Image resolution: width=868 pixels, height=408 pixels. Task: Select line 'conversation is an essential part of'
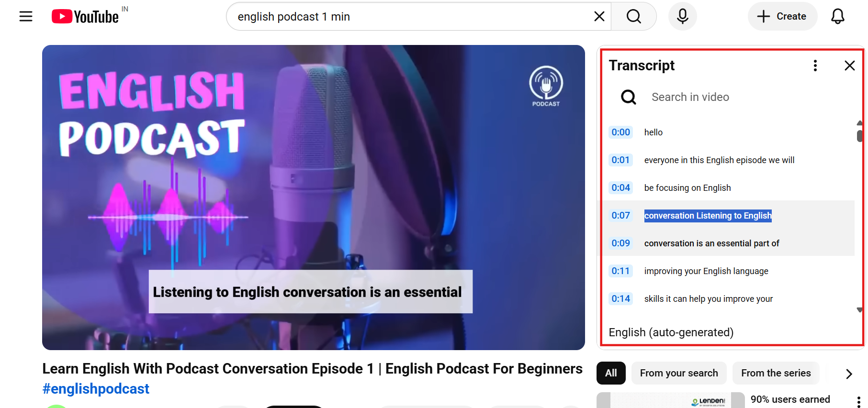click(x=712, y=243)
